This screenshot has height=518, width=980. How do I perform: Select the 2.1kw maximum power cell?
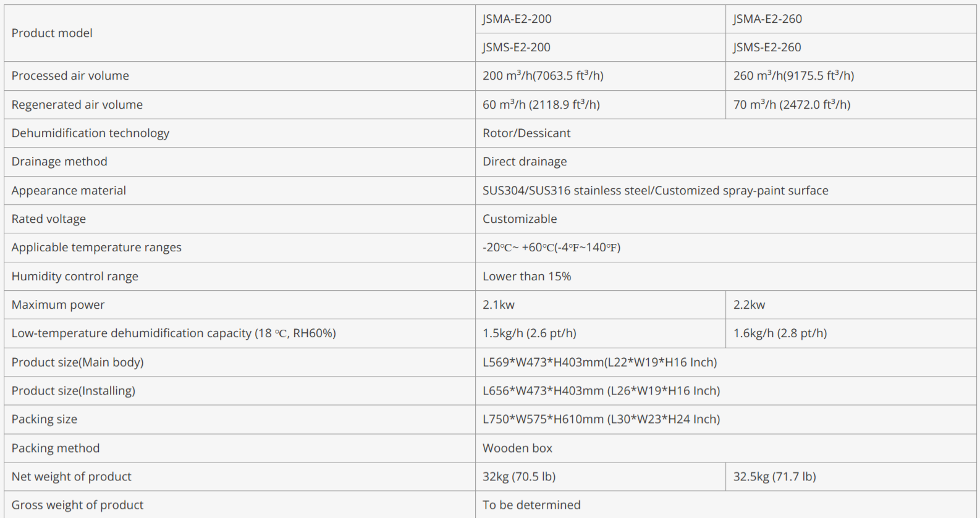[499, 305]
